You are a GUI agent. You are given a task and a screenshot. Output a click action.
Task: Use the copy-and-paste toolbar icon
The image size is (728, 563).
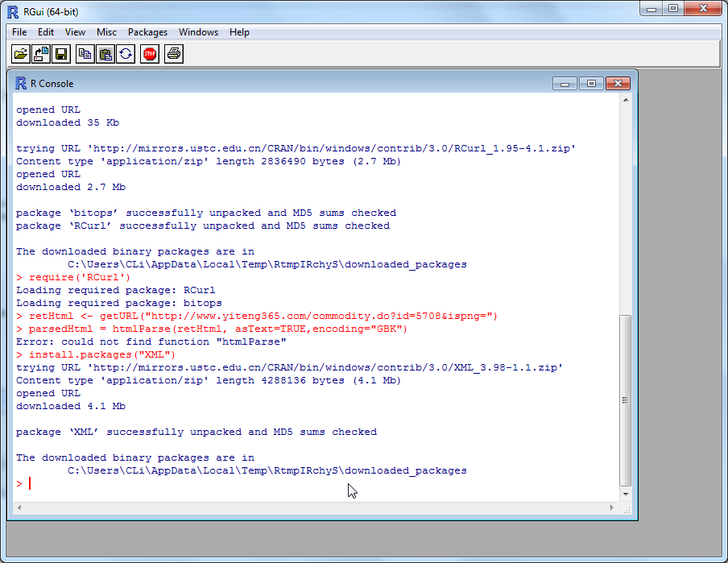[x=126, y=53]
